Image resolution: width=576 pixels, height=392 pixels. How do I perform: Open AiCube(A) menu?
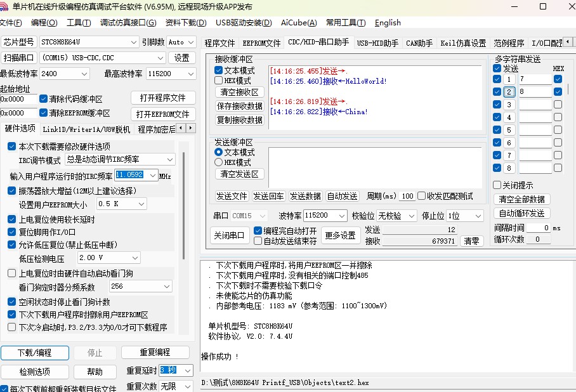299,23
